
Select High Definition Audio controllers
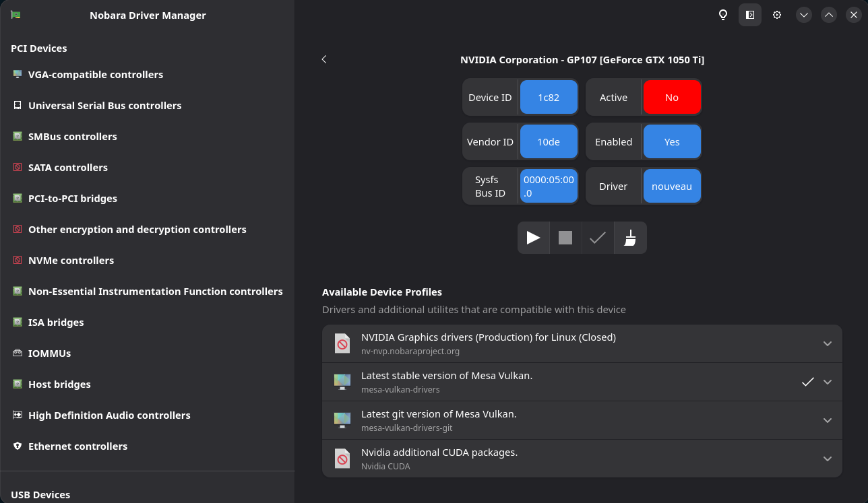coord(109,415)
